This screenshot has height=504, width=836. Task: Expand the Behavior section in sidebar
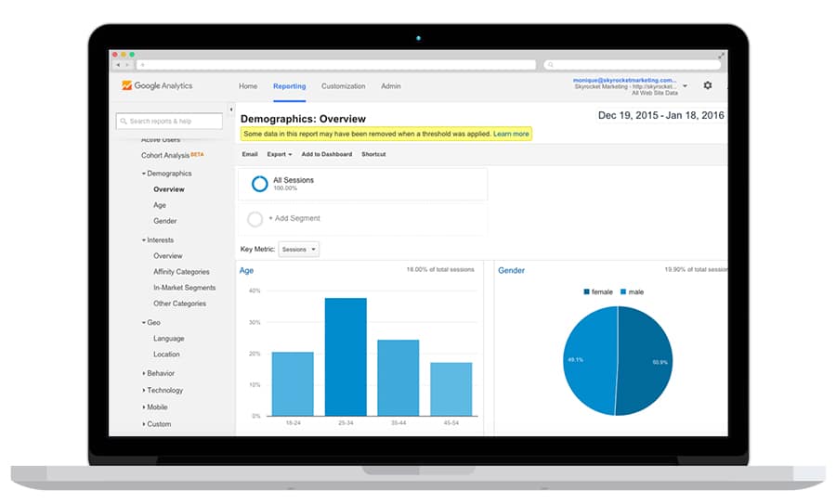(x=159, y=373)
